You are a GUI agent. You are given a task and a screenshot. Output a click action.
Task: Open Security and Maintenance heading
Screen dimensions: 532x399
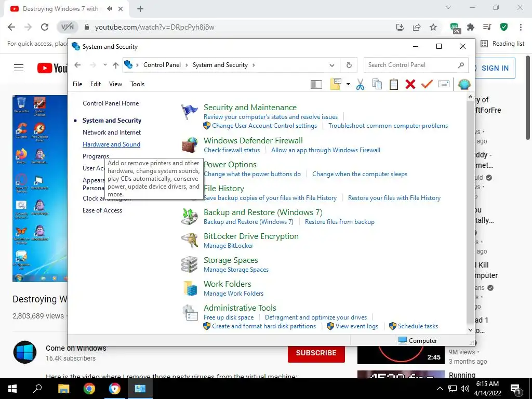(x=250, y=107)
